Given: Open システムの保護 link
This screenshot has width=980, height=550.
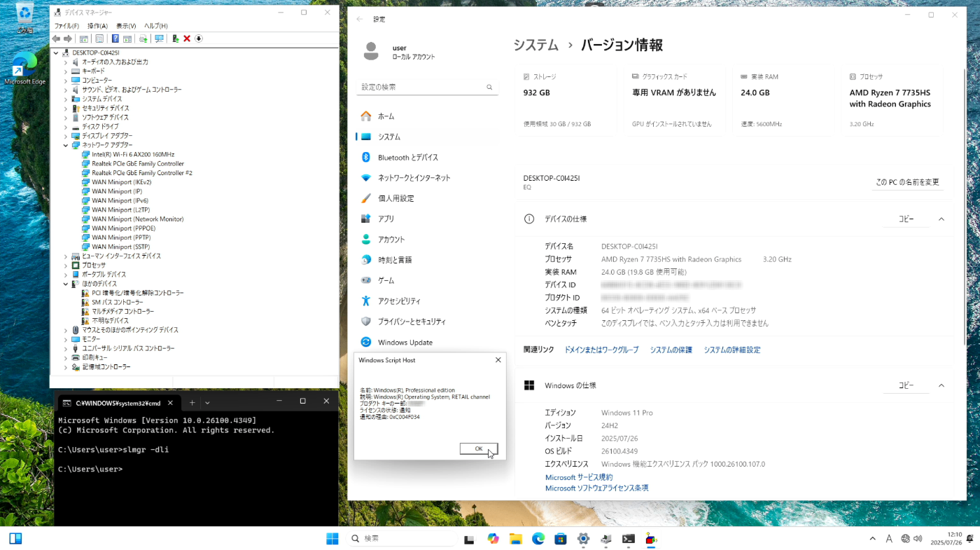Looking at the screenshot, I should (x=671, y=350).
